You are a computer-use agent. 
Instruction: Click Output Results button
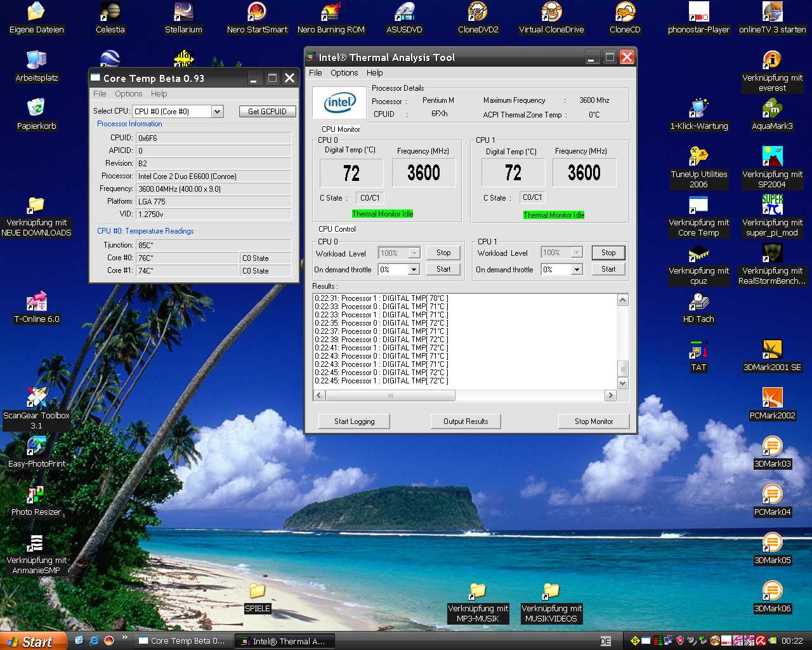[x=466, y=421]
